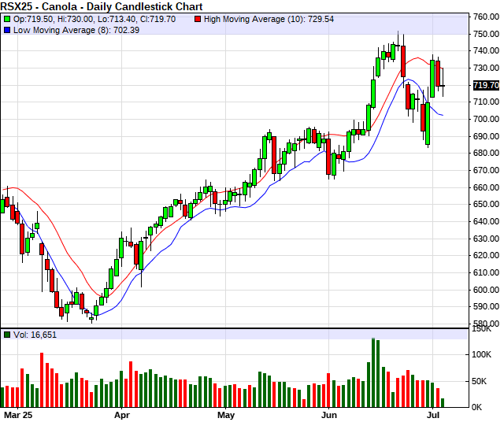Click the green OHLC legend square
The width and height of the screenshot is (504, 422).
point(6,17)
